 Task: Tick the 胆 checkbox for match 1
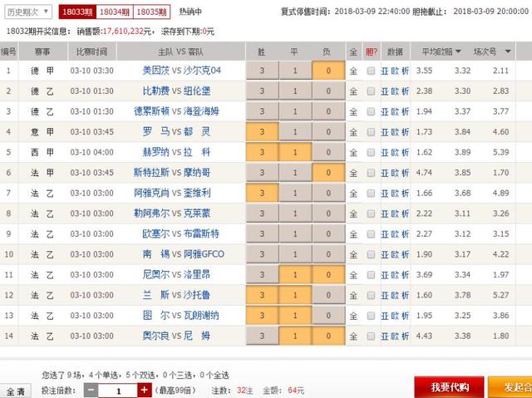371,71
